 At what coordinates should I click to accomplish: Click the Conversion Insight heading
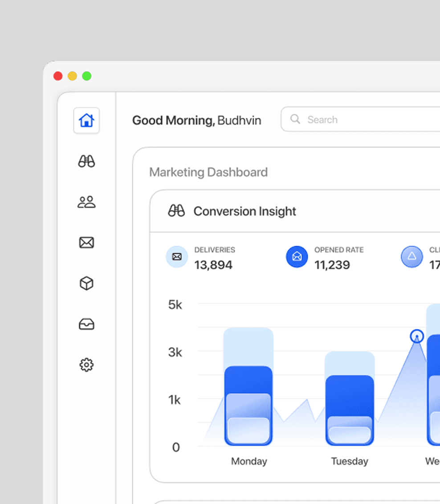point(244,211)
